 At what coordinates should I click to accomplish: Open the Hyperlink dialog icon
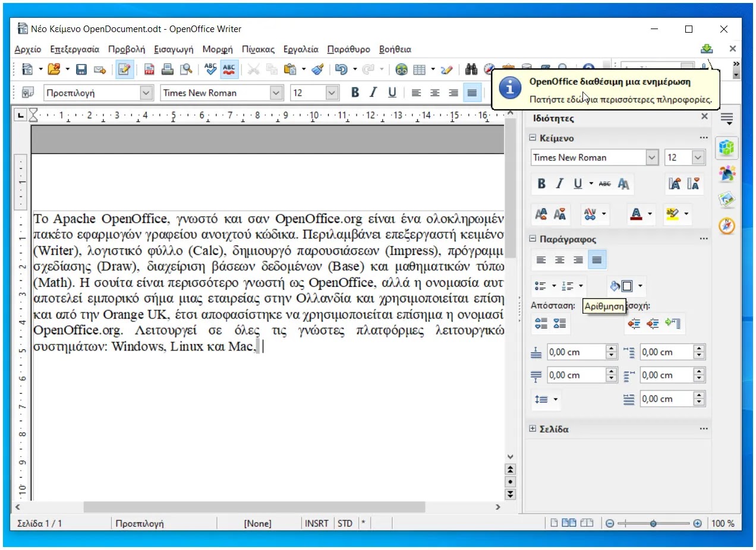[x=402, y=69]
